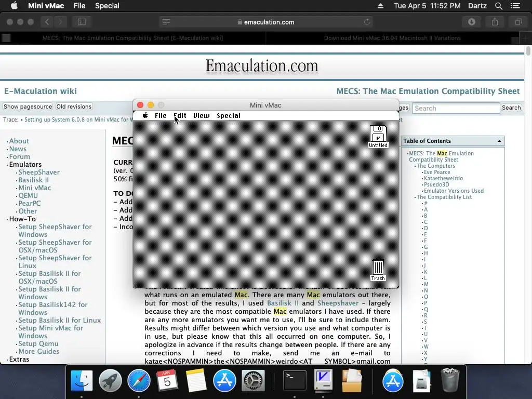Show tab overview button in Safari

tap(518, 22)
